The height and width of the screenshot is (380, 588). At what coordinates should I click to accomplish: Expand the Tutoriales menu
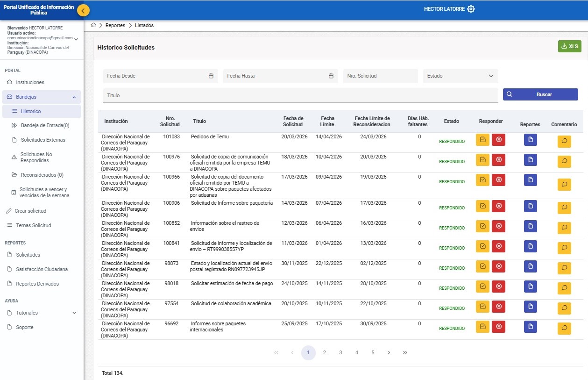(74, 313)
